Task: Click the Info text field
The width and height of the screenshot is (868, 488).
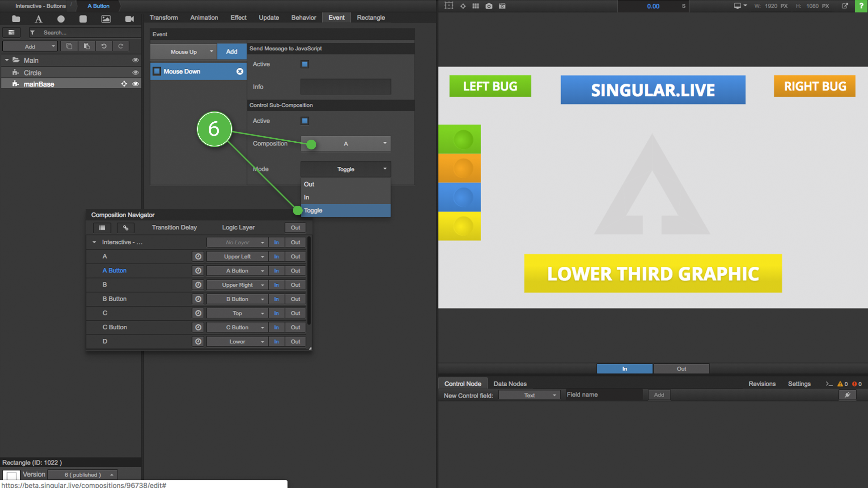Action: (x=346, y=87)
